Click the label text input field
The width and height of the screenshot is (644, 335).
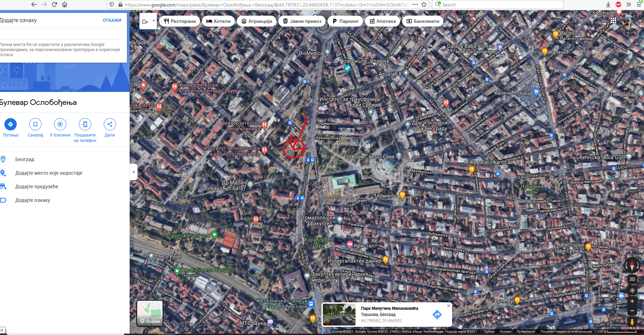(61, 34)
